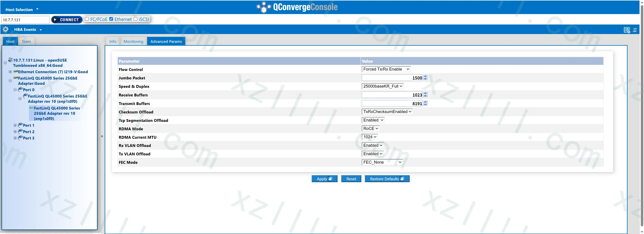
Task: Uncheck the Ethernet checkbox
Action: click(x=111, y=19)
